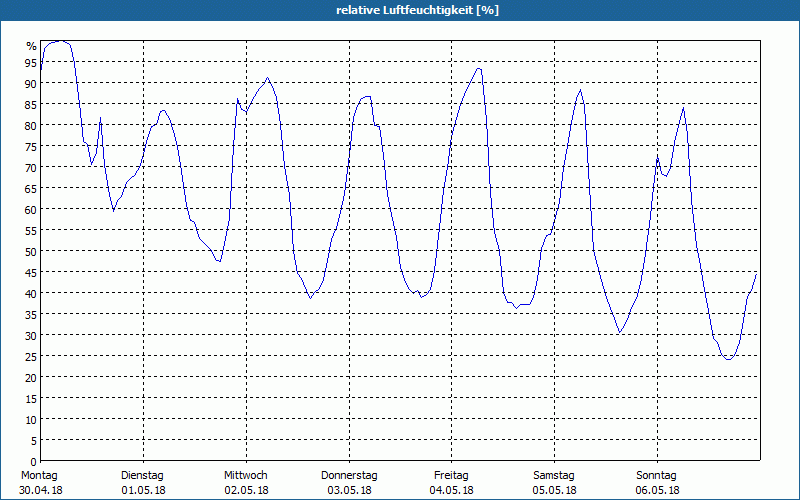This screenshot has width=800, height=500.
Task: Click the 75 tick label on the y-axis
Action: (31, 146)
